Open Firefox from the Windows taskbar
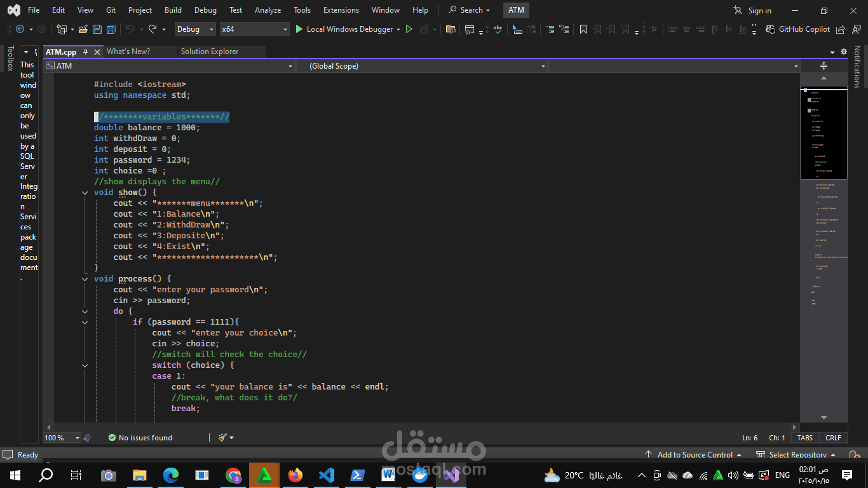This screenshot has width=868, height=488. [295, 475]
